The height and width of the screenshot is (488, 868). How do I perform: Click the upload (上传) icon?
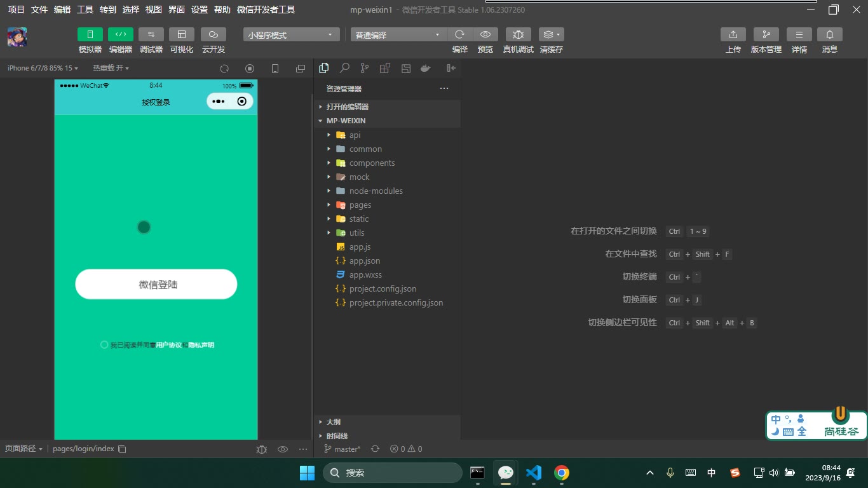click(x=733, y=34)
